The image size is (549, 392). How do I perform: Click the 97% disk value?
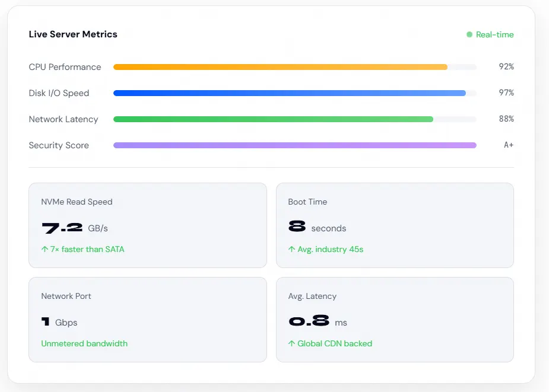pos(506,93)
